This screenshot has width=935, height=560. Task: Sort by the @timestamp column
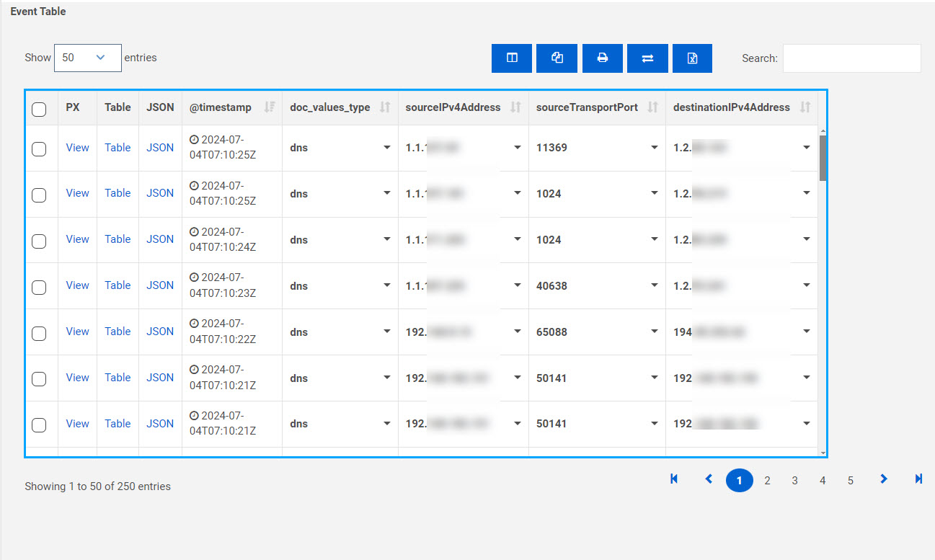(269, 107)
